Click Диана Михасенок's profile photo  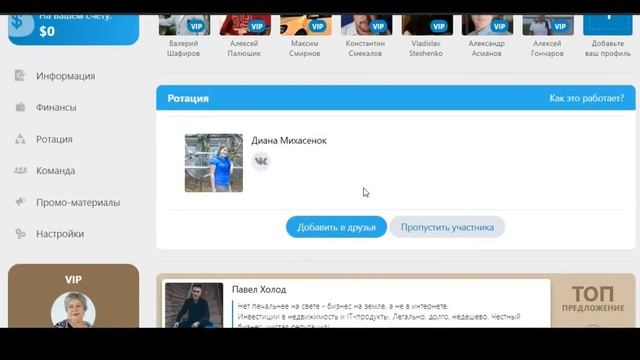[214, 163]
